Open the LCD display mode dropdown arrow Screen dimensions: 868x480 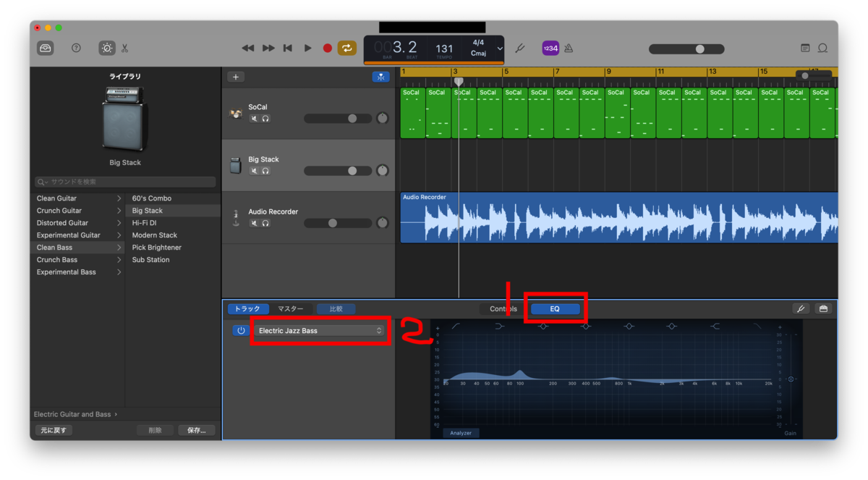click(499, 49)
